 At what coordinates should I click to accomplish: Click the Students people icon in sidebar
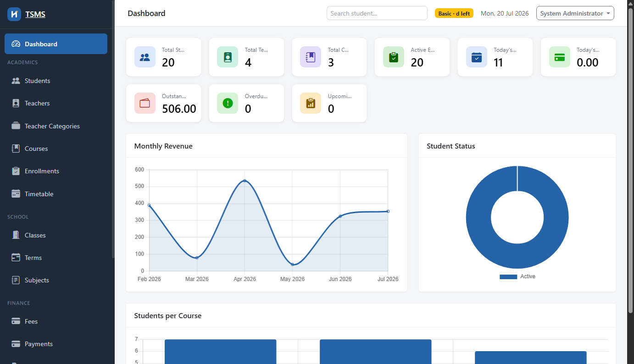point(16,81)
